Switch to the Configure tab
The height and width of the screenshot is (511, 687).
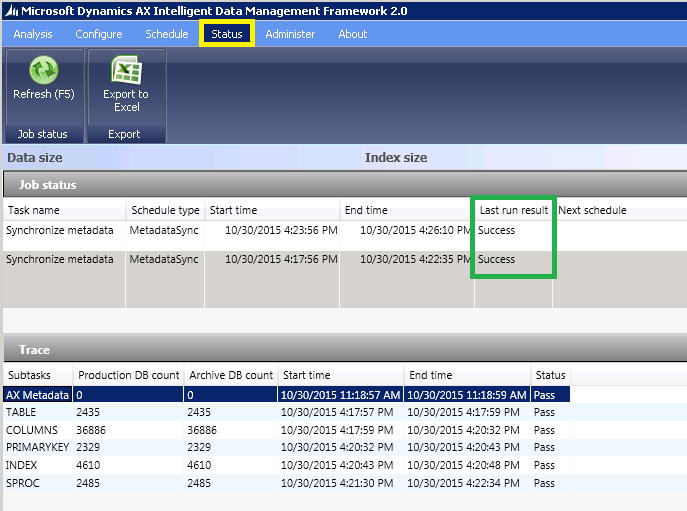99,34
